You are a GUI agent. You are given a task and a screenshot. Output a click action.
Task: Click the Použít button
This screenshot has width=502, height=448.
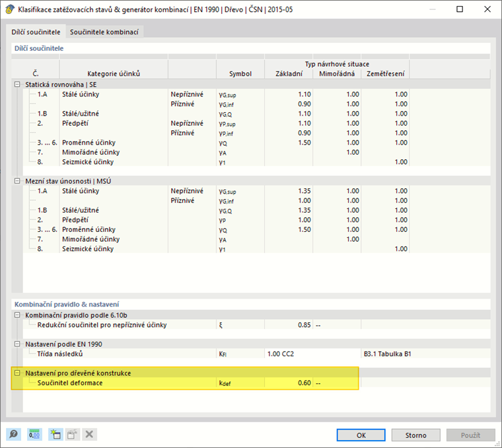pyautogui.click(x=470, y=435)
